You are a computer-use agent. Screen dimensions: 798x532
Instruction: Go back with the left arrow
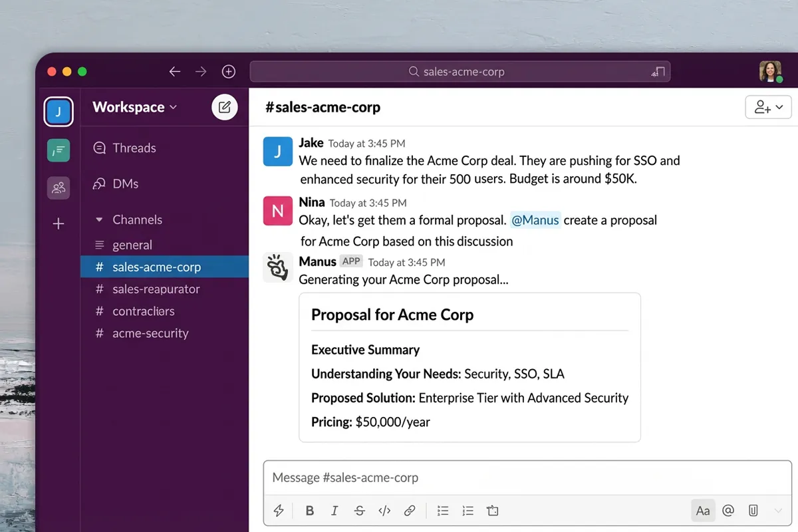tap(175, 71)
